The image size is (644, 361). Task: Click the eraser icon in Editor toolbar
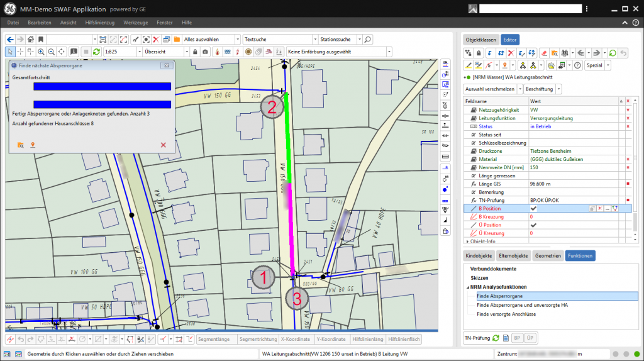(545, 53)
